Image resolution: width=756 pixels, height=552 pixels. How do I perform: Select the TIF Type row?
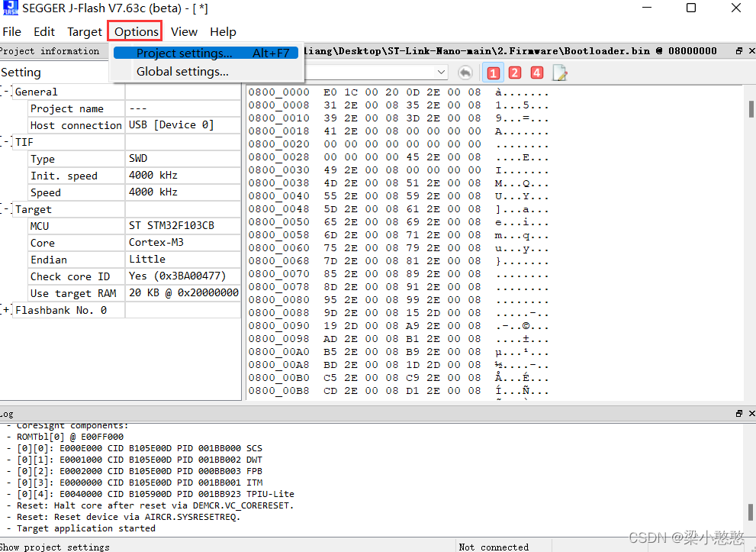click(x=134, y=159)
